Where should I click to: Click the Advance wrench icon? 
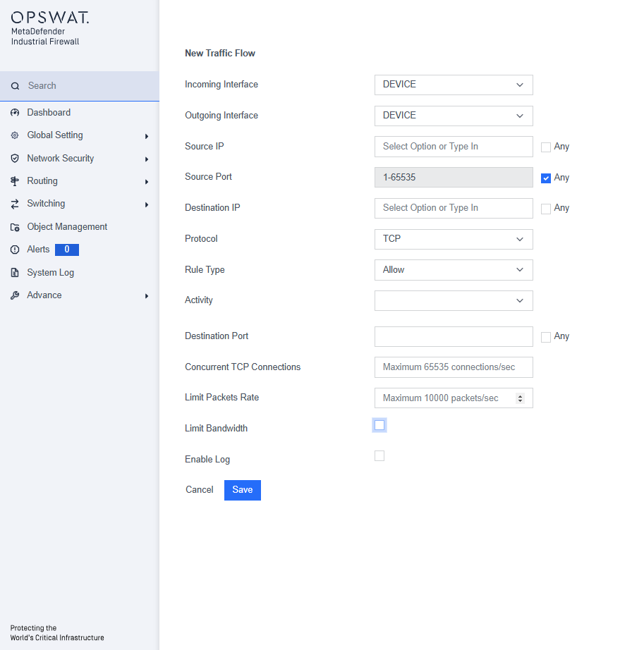[x=15, y=295]
